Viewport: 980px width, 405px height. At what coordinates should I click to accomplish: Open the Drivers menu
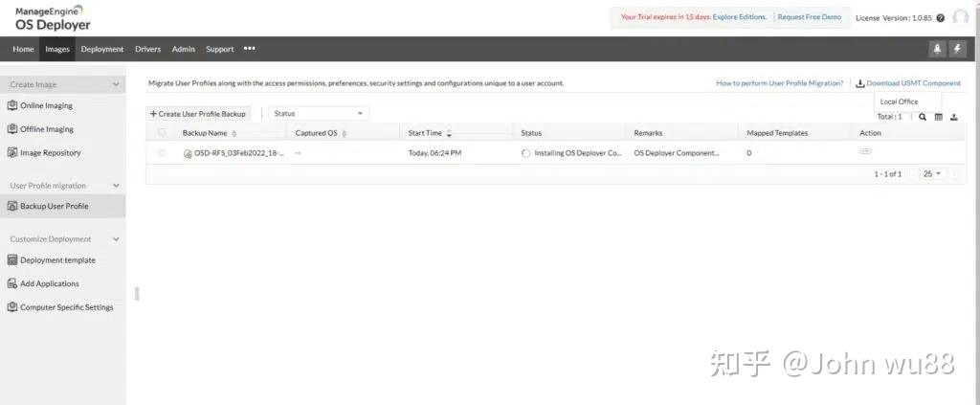coord(147,49)
